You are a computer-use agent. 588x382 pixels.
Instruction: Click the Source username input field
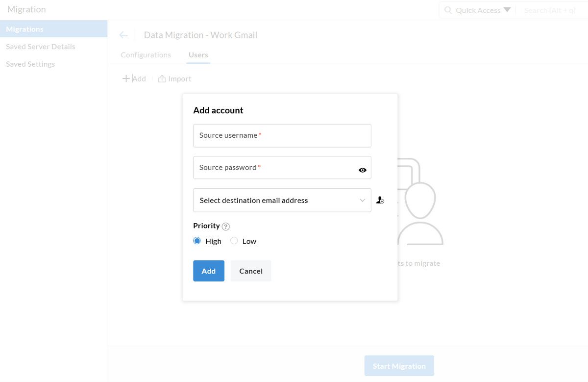coord(282,135)
